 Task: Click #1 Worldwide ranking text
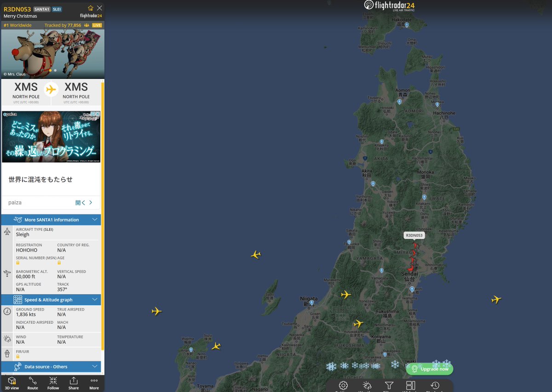[x=17, y=25]
